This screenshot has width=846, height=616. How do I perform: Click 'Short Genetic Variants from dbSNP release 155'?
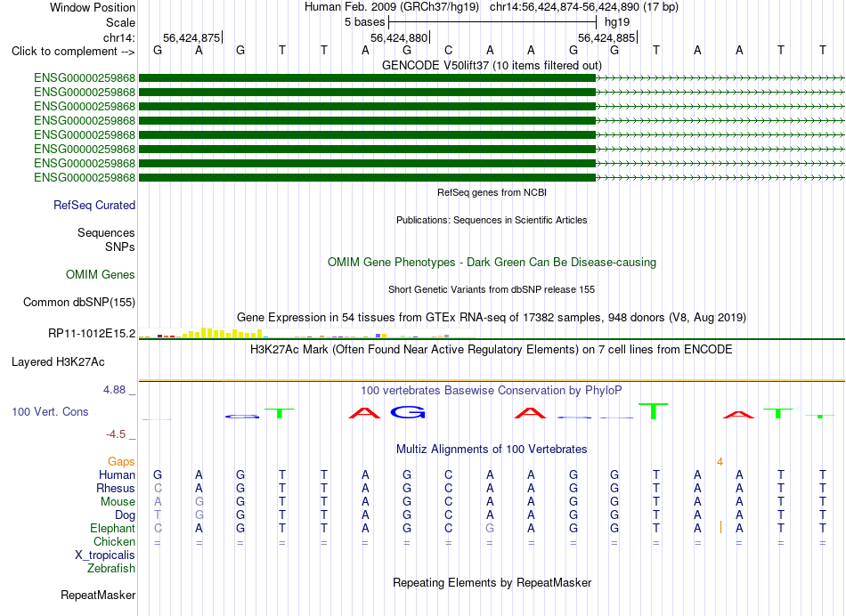tap(492, 289)
